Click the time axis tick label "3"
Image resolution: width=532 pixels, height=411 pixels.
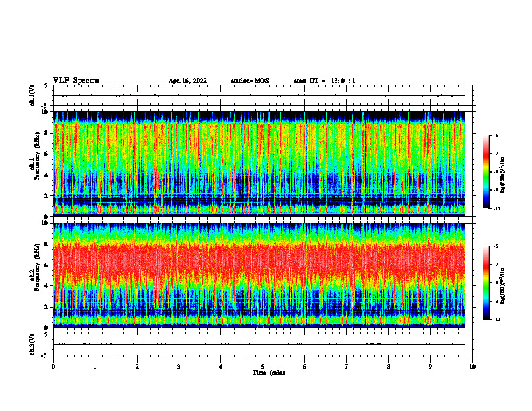(179, 367)
